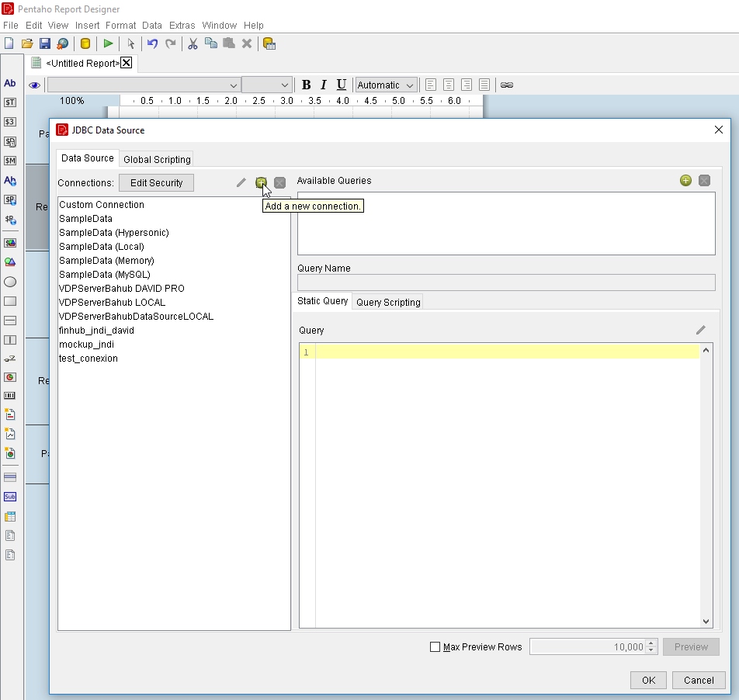Paste from clipboard toolbar icon
The width and height of the screenshot is (739, 700).
coord(229,43)
